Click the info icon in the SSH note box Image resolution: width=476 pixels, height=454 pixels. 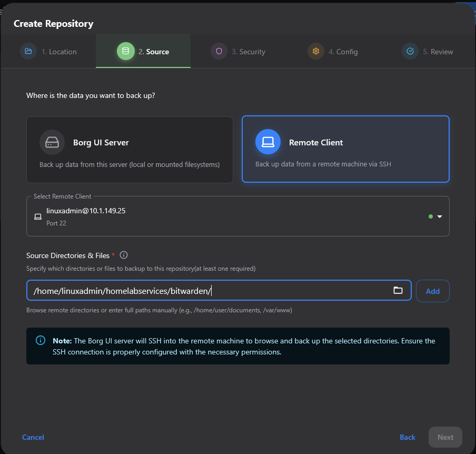[41, 340]
